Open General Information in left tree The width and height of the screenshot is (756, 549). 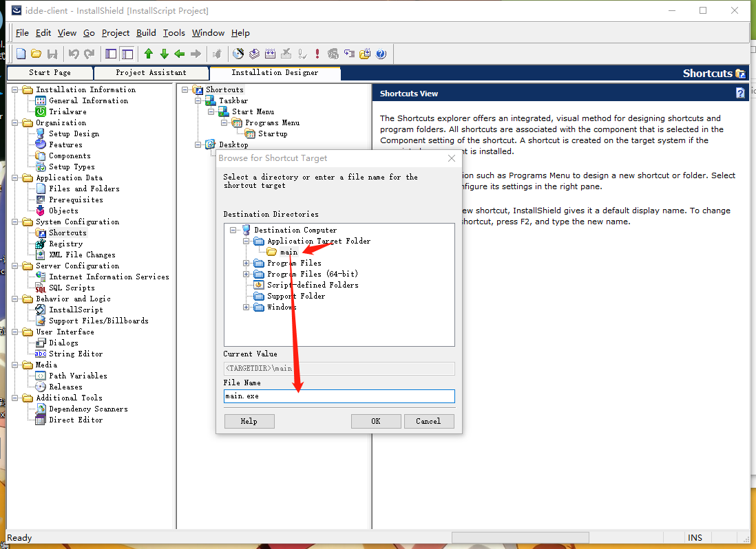88,100
